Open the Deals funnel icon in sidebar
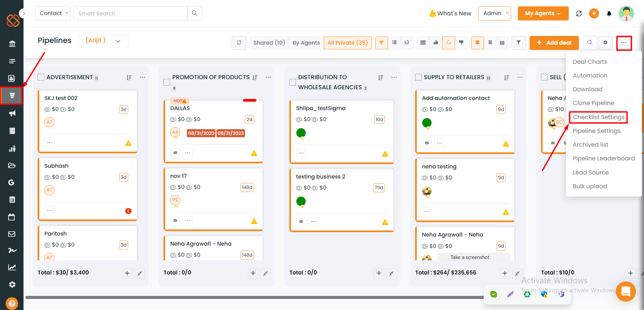The image size is (644, 310). click(12, 96)
